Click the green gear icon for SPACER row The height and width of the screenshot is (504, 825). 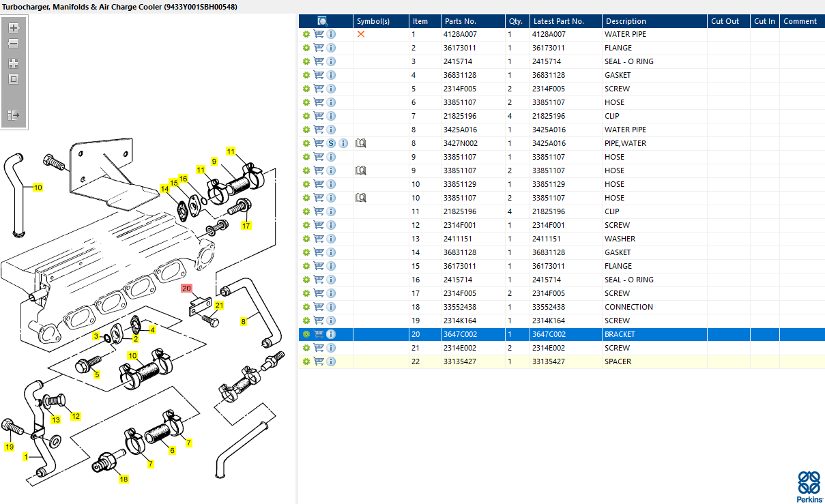tap(306, 361)
